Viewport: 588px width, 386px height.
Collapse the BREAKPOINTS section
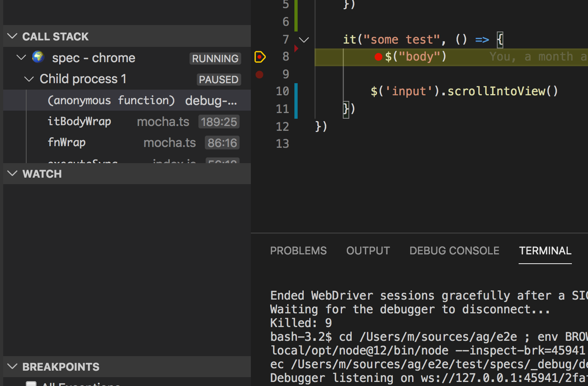point(13,367)
